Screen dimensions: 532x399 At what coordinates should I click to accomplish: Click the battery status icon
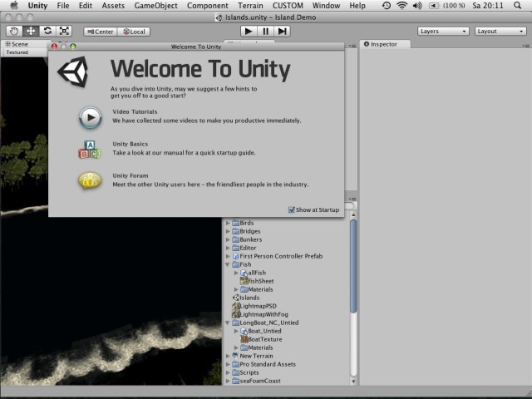(x=434, y=6)
